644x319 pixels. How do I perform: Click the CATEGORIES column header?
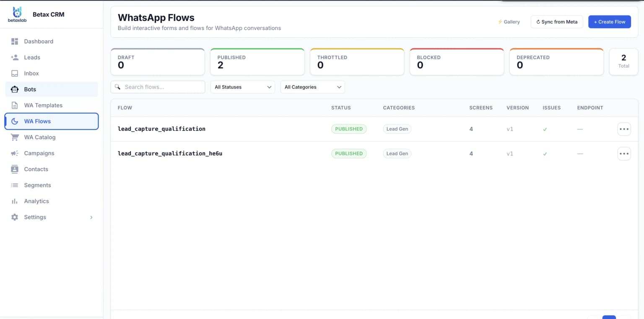(399, 108)
